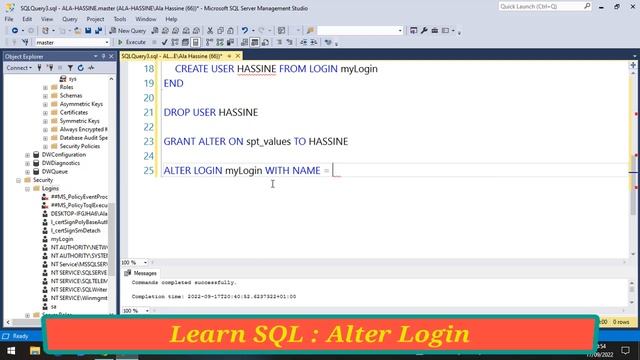Click the Quick Launch search field
The width and height of the screenshot is (640, 360).
coord(544,7)
